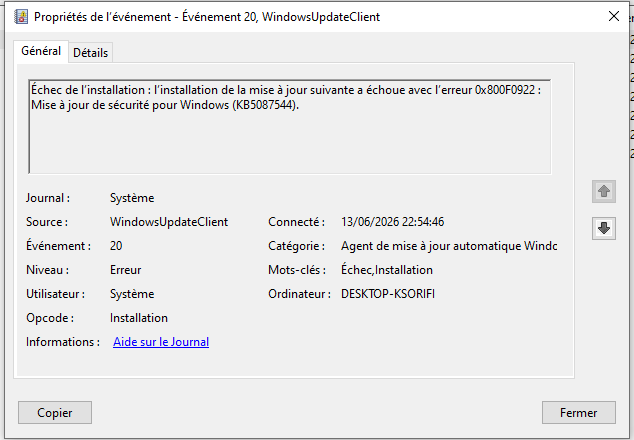
Task: Click the up arrow to view previous event
Action: click(604, 191)
